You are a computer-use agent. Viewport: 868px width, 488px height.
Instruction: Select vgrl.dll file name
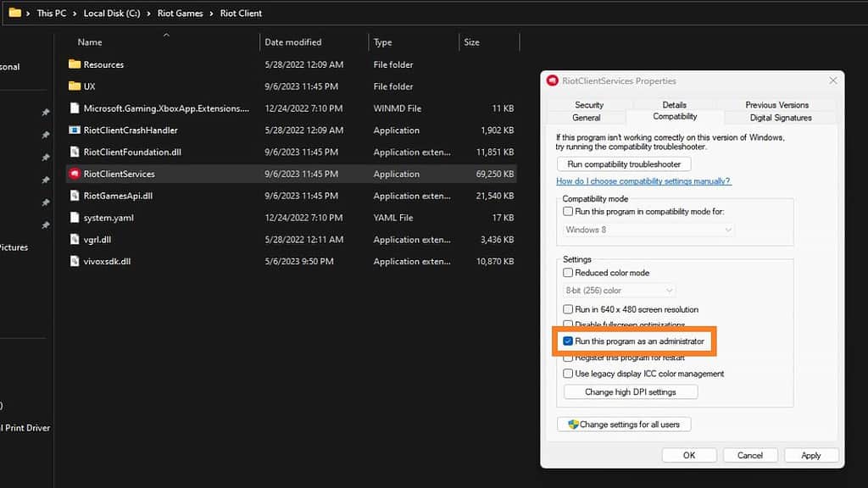point(97,240)
